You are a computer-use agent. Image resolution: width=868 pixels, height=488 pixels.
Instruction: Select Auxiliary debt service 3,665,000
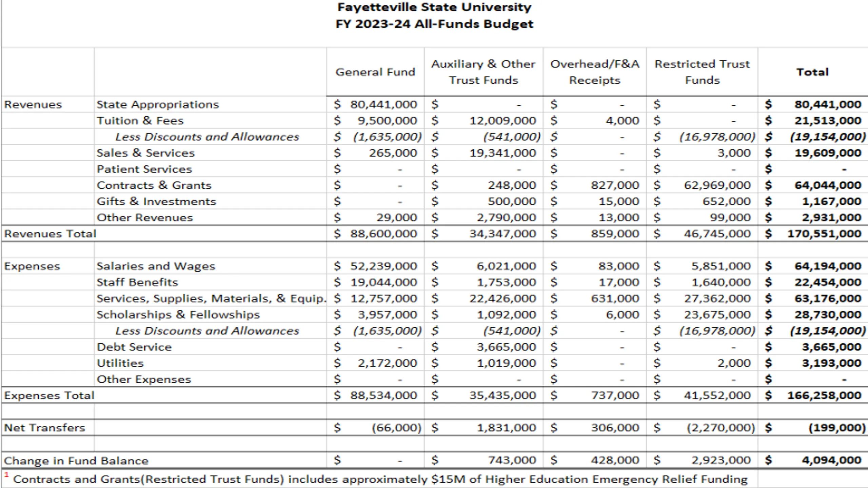point(507,347)
